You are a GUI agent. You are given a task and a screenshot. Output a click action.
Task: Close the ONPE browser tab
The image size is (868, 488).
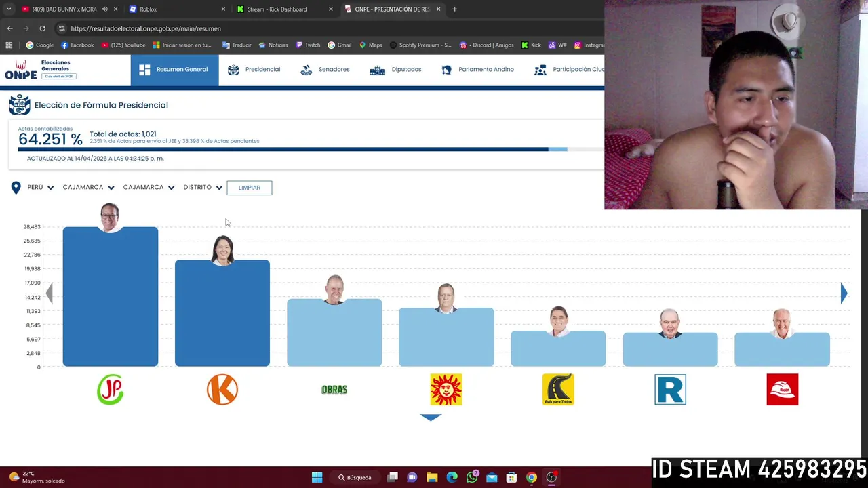(x=438, y=9)
